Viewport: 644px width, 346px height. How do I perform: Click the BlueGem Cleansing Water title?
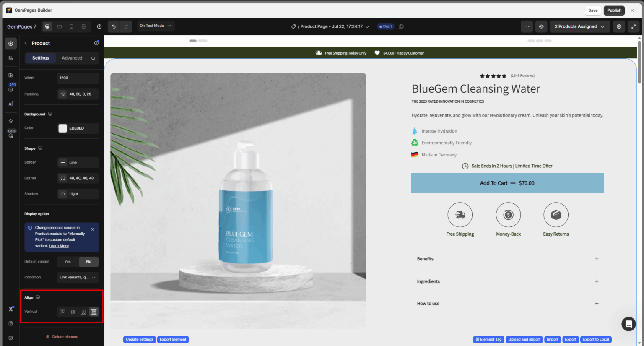476,89
